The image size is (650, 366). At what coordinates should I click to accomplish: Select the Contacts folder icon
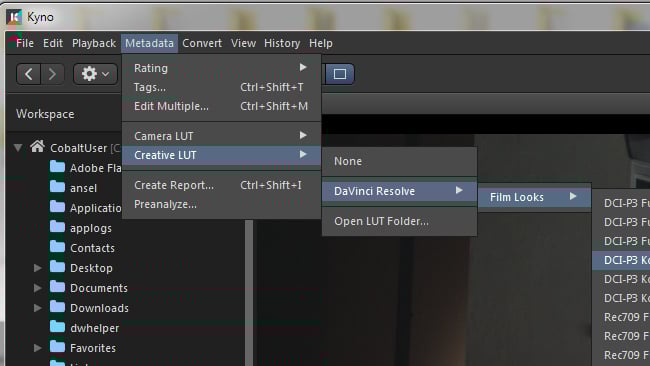point(57,247)
